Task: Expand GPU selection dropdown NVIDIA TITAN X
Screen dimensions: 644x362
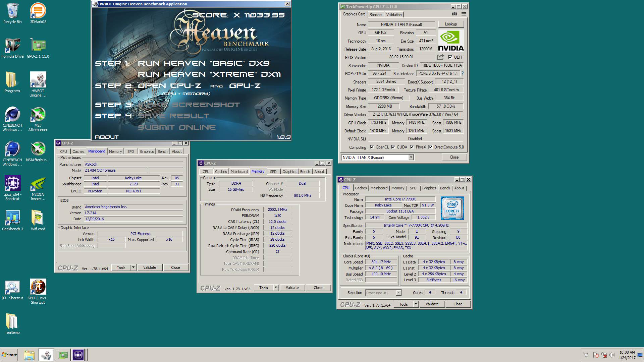Action: 411,157
